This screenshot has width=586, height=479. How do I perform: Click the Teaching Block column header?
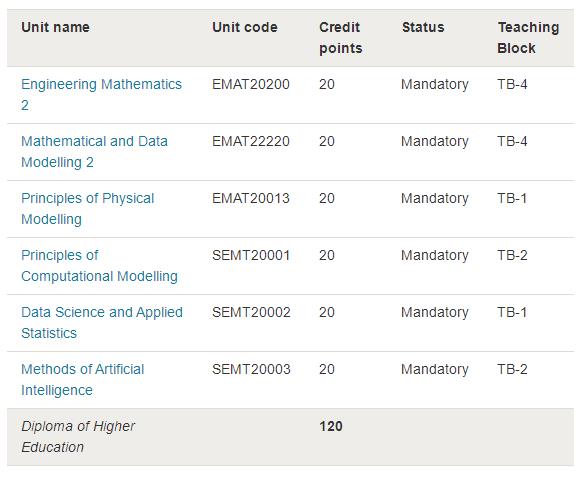point(528,38)
